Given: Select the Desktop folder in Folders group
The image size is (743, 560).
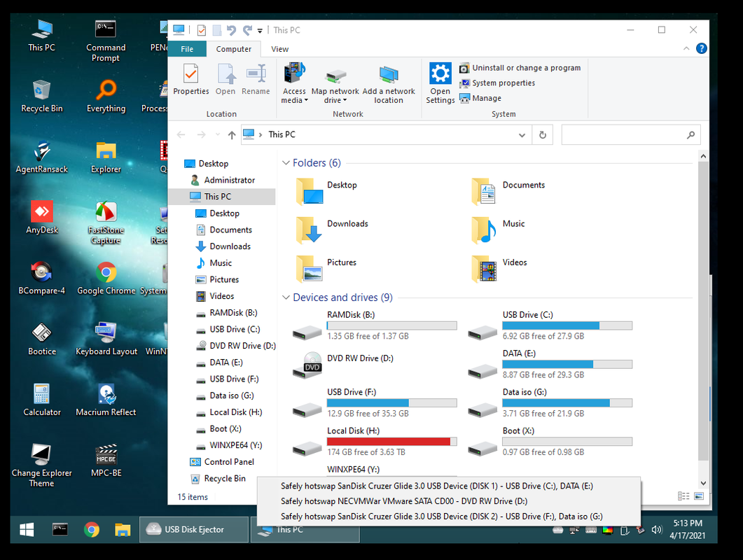Looking at the screenshot, I should point(326,190).
